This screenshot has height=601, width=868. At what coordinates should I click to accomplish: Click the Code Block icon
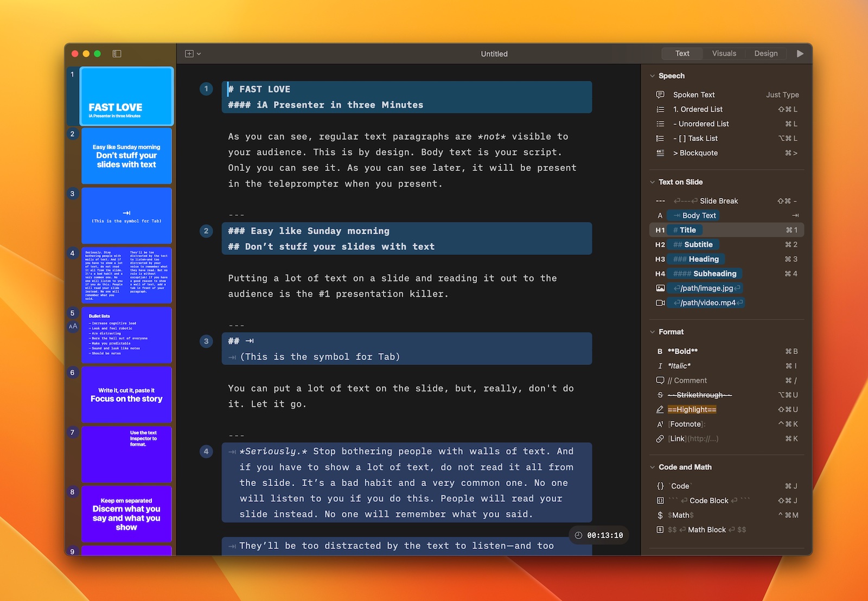(660, 501)
